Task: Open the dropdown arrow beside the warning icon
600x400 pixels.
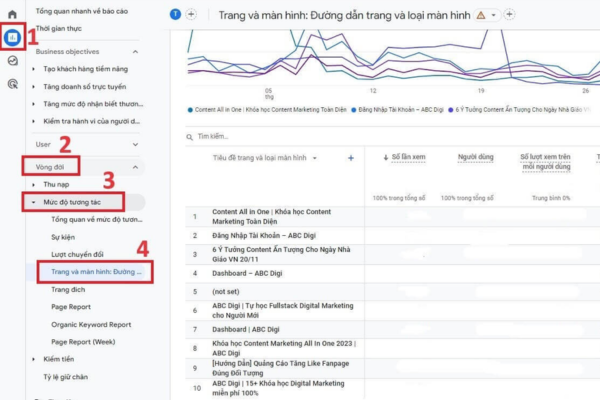Action: coord(494,15)
